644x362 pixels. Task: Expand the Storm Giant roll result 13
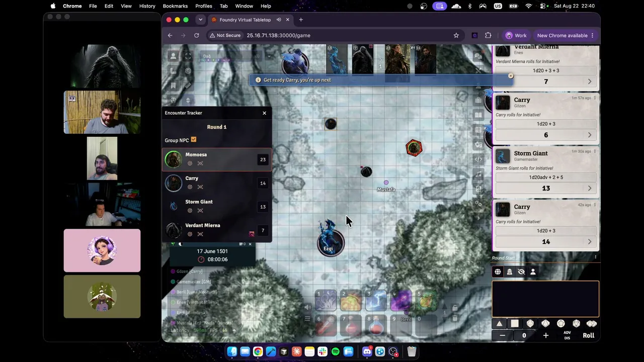pyautogui.click(x=590, y=188)
